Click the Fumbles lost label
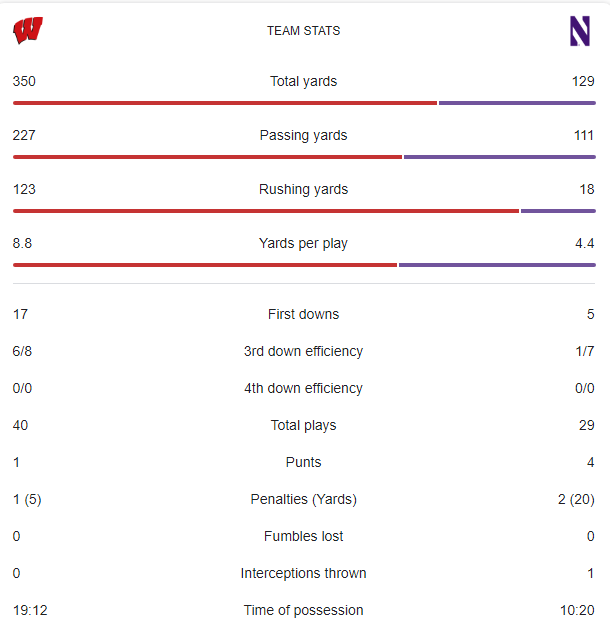Screen dimensions: 610x636 303,536
